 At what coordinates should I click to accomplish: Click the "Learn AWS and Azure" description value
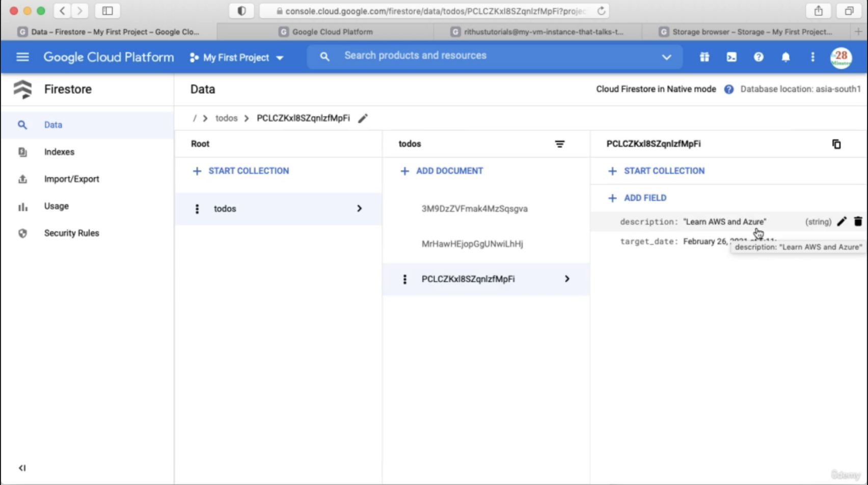point(724,222)
